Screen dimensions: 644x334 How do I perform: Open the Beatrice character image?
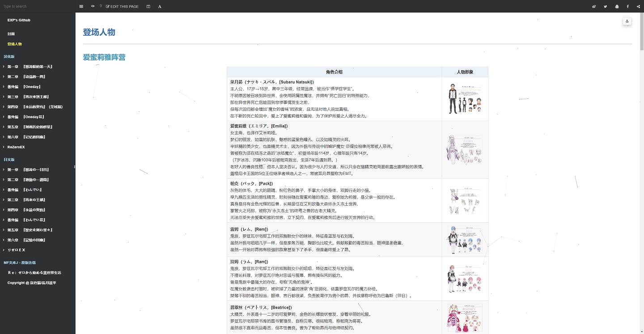coord(465,317)
